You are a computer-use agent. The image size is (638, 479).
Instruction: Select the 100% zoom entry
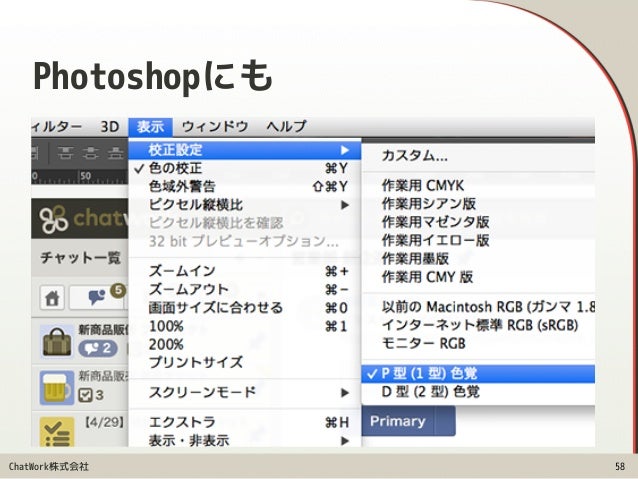click(245, 326)
